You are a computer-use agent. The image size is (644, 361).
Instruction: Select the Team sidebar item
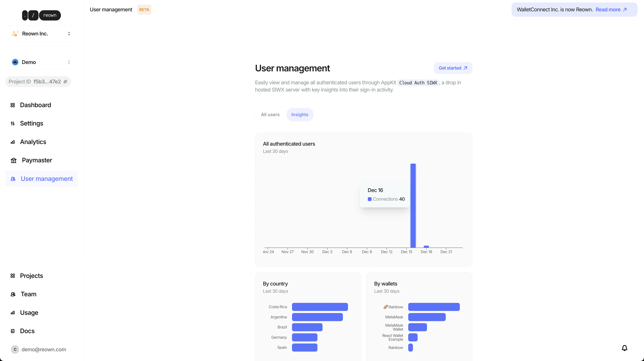29,294
